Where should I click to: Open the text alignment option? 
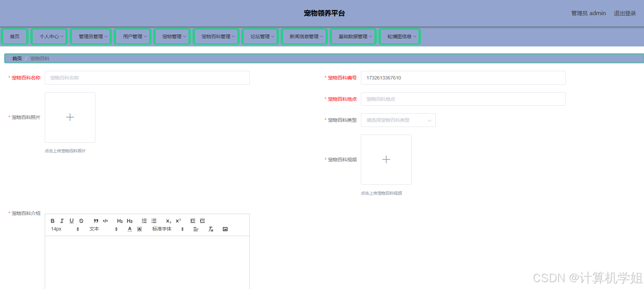(x=196, y=229)
